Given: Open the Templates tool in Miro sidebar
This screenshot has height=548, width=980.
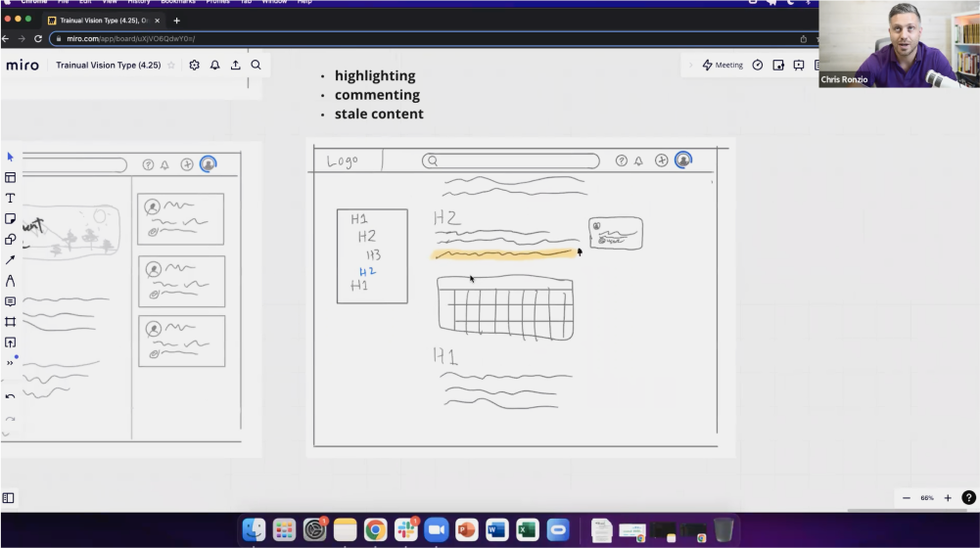Looking at the screenshot, I should pos(10,177).
